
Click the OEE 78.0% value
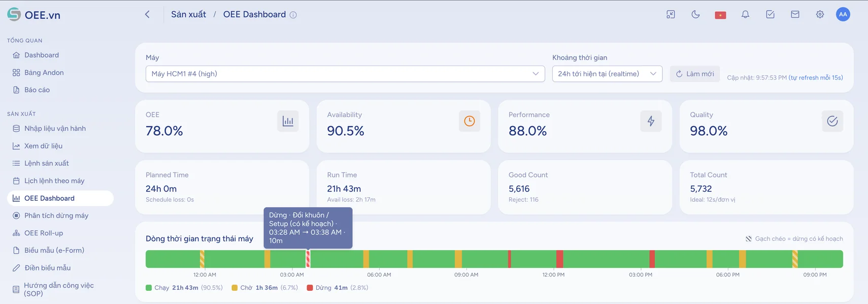[164, 131]
